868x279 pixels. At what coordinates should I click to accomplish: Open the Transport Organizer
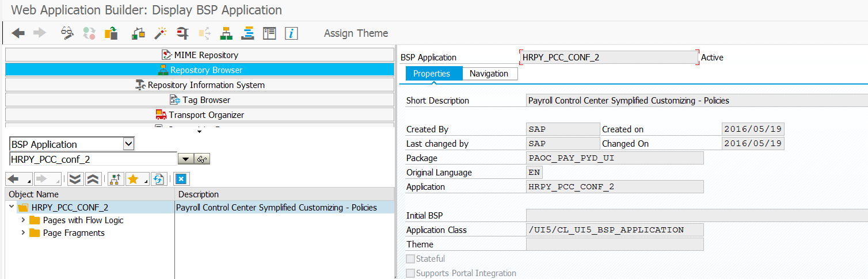coord(200,115)
